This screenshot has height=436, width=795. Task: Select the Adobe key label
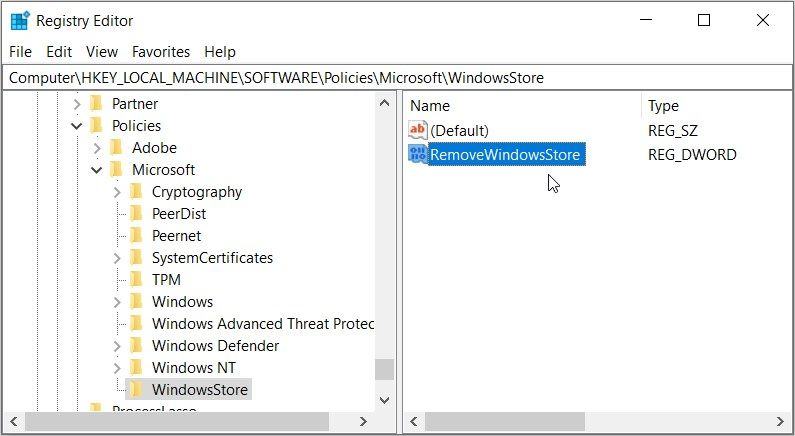tap(154, 148)
